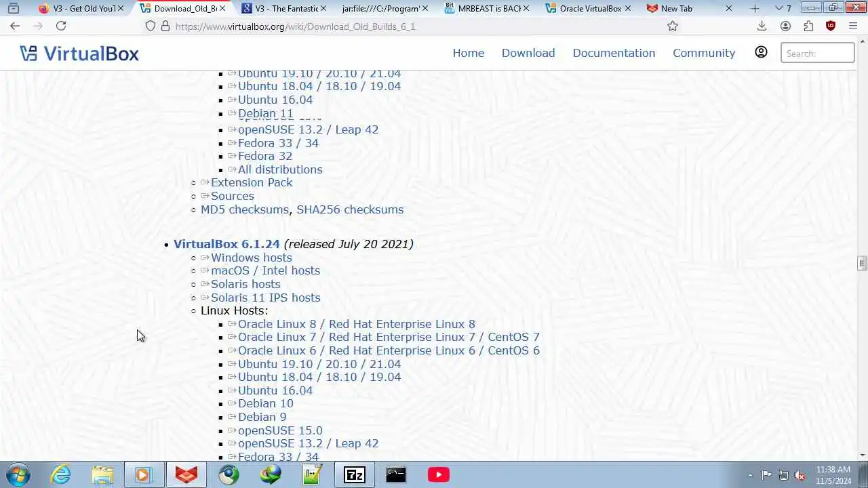
Task: Open the browser downloads panel
Action: point(762,26)
